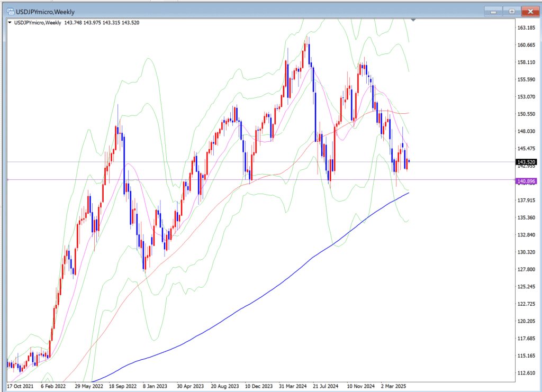Click the 2 Mar 2025 date label
The height and width of the screenshot is (392, 542).
point(394,386)
